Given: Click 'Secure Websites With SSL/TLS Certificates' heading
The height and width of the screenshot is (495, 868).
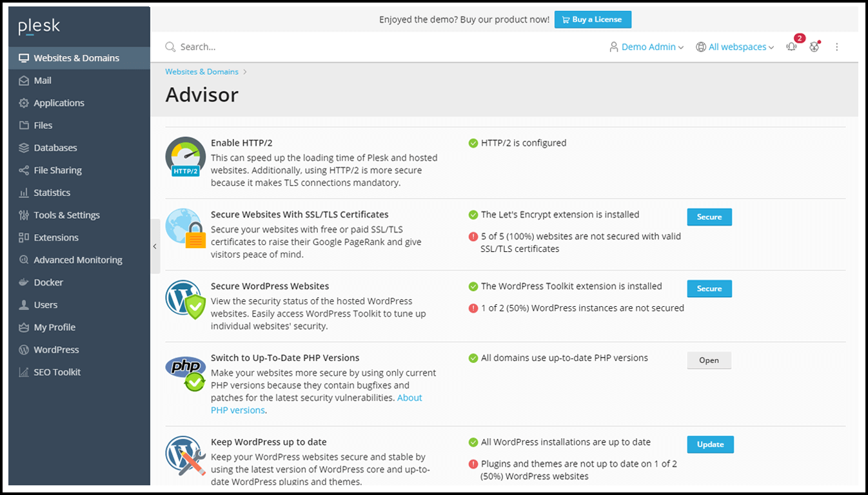Looking at the screenshot, I should tap(300, 215).
